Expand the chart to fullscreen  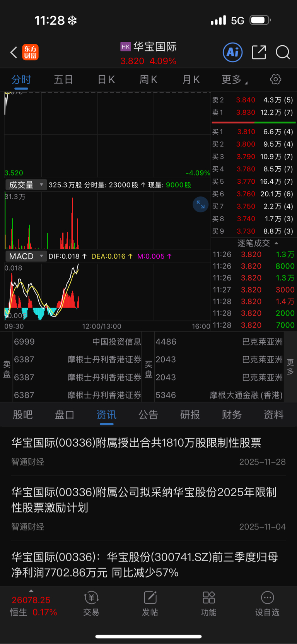tap(201, 204)
